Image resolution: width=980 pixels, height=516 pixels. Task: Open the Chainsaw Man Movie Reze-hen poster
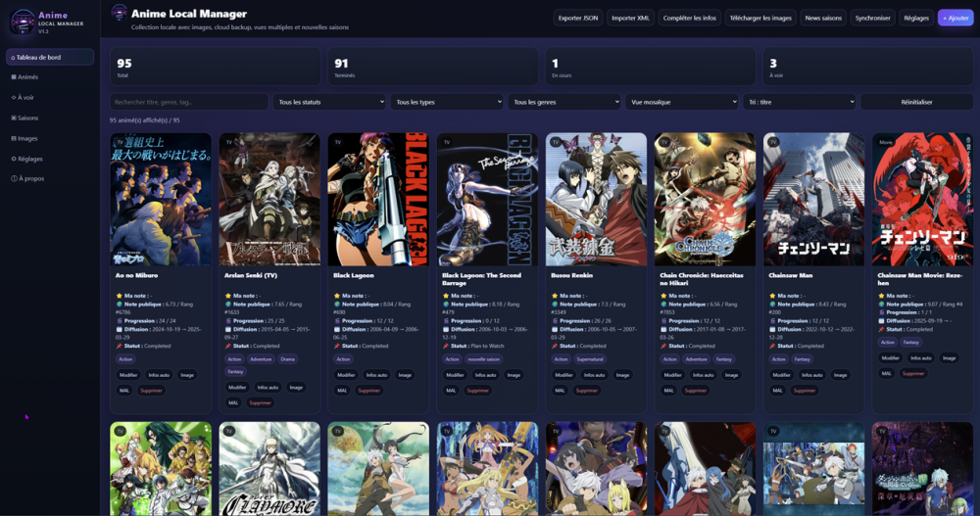click(x=922, y=200)
